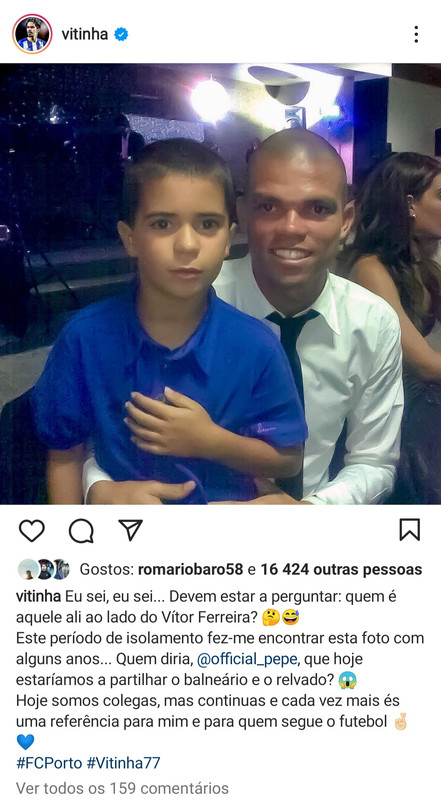Open vitinha username in the caption
This screenshot has width=441, height=800.
coord(38,596)
